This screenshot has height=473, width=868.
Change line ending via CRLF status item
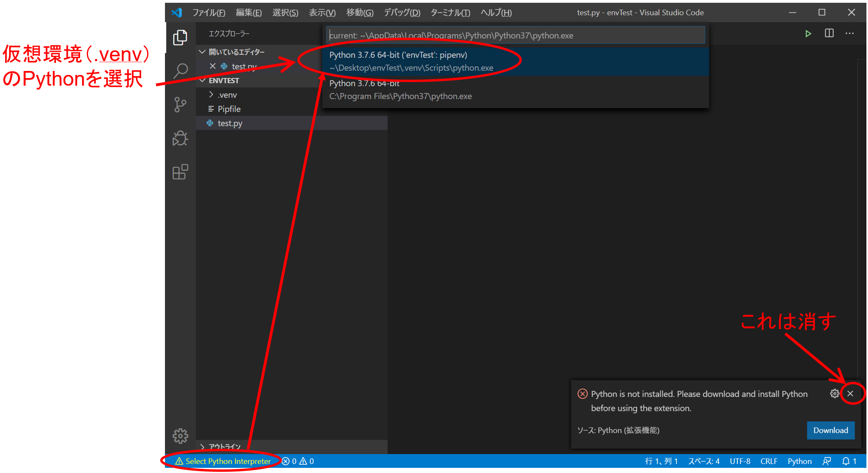[768, 461]
